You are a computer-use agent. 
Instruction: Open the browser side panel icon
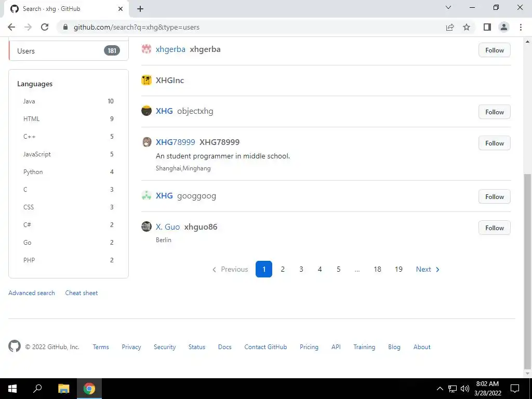(x=487, y=27)
